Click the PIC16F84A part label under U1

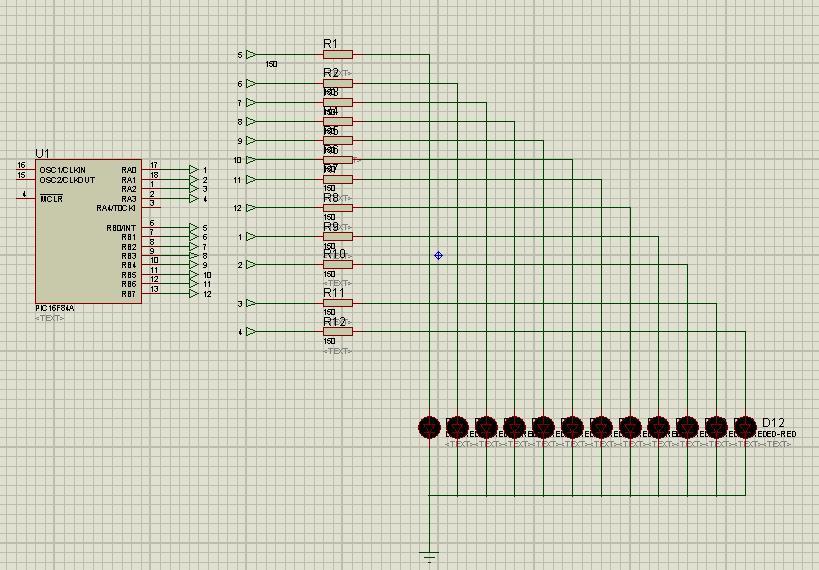(x=54, y=309)
